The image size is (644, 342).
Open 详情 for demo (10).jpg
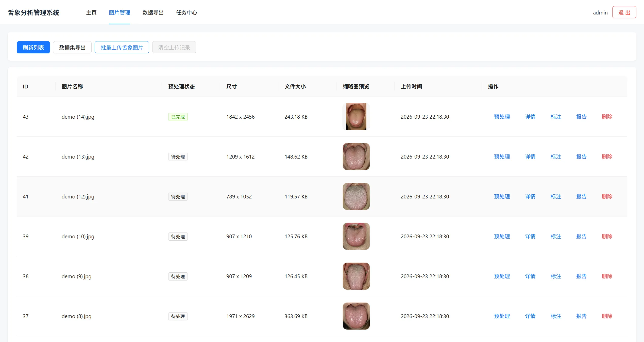530,236
